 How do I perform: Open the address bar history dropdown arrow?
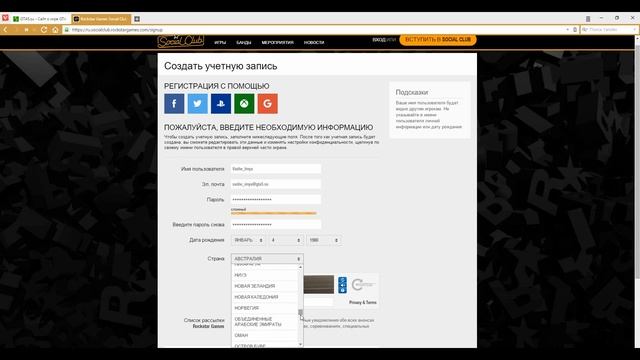tap(567, 30)
